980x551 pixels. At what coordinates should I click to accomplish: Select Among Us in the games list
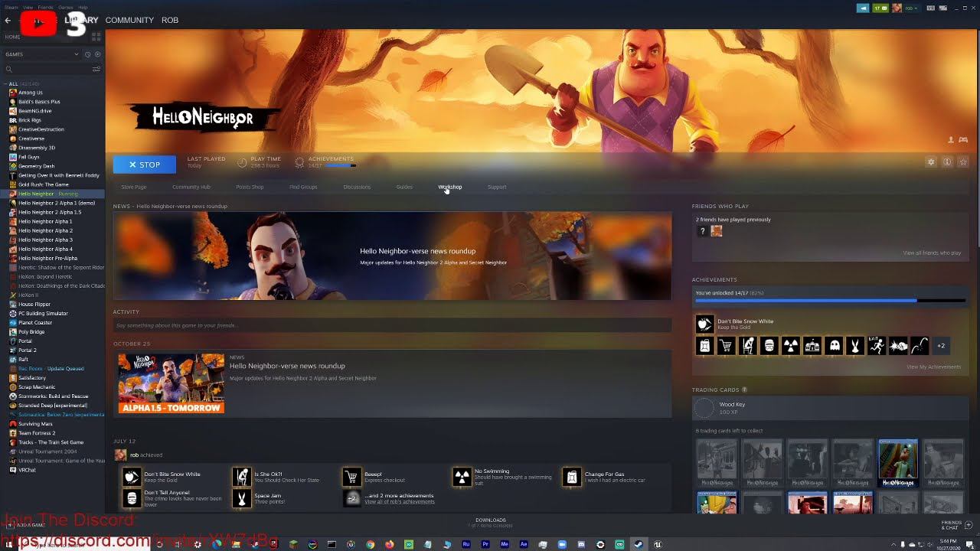coord(31,93)
